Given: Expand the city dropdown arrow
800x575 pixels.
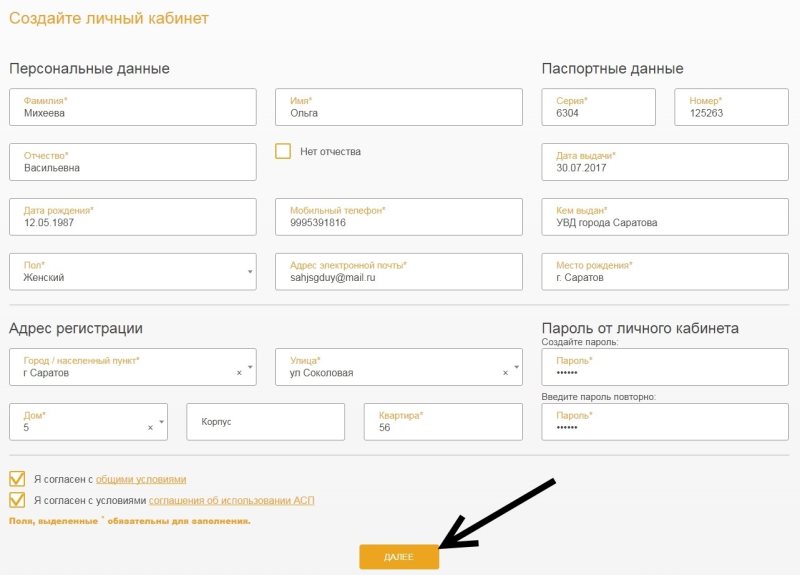Looking at the screenshot, I should point(249,367).
